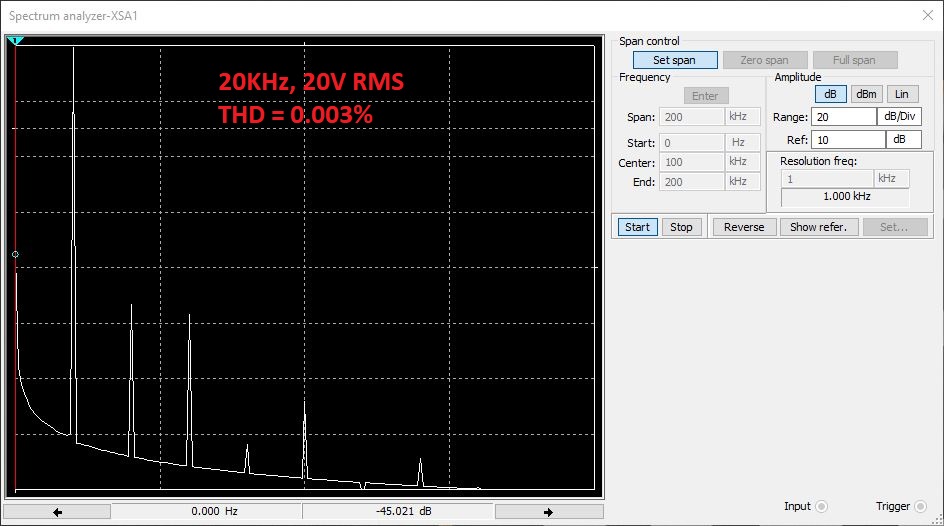Open the Span kHz unit selector
This screenshot has width=944, height=526.
[742, 116]
